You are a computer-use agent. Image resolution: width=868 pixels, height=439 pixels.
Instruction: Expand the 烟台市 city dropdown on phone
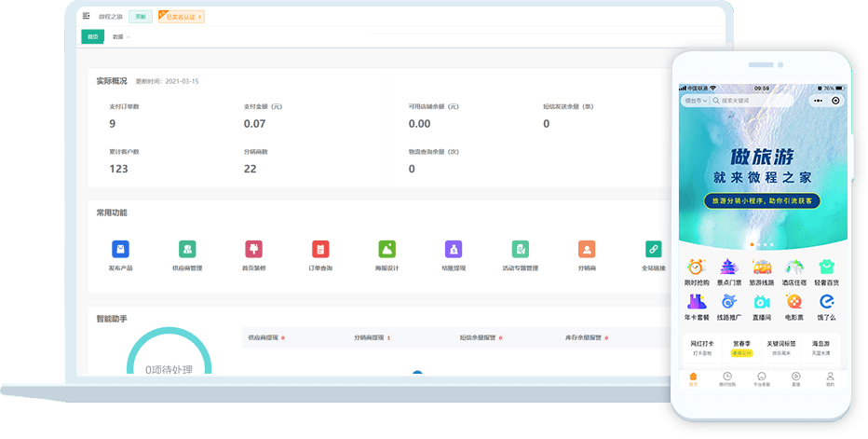(695, 101)
